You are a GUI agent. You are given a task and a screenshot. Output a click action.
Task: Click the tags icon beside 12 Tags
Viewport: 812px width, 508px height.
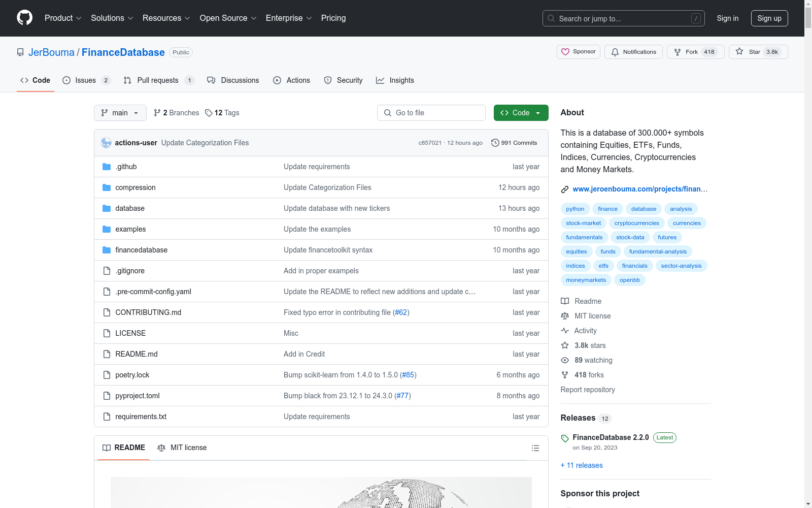[x=209, y=113]
